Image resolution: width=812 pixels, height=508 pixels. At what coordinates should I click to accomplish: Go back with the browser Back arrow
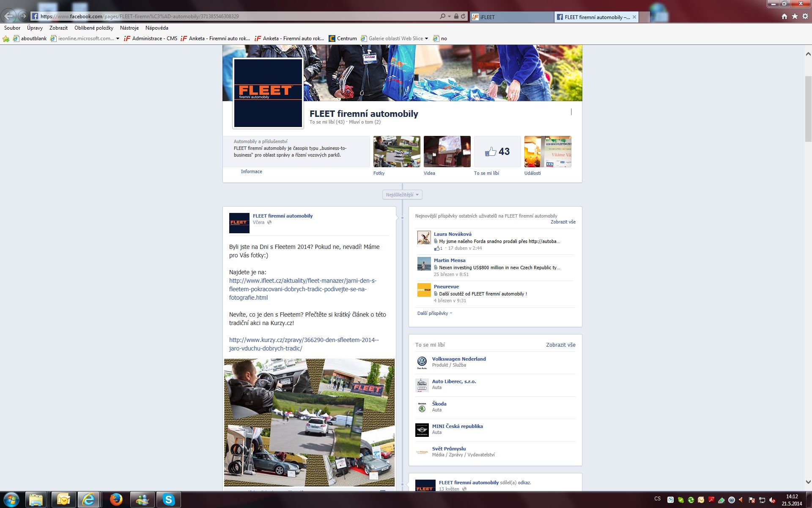(x=9, y=17)
